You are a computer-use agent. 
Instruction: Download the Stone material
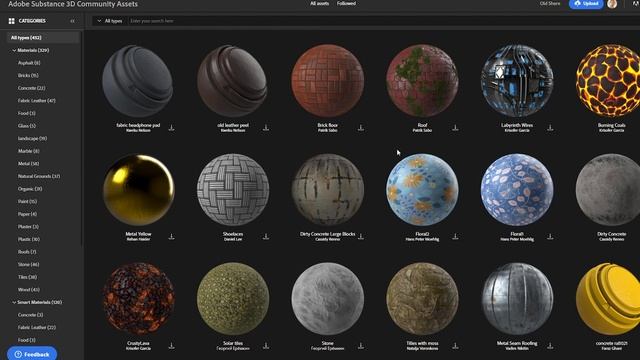[x=361, y=346]
